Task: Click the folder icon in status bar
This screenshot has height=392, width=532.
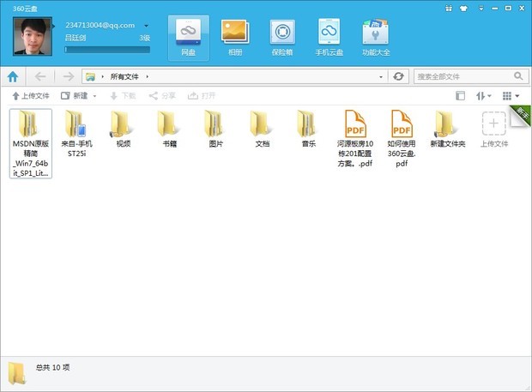Action: [x=16, y=373]
